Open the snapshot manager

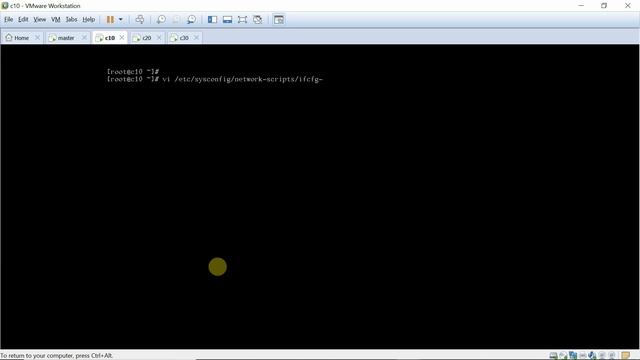click(191, 20)
